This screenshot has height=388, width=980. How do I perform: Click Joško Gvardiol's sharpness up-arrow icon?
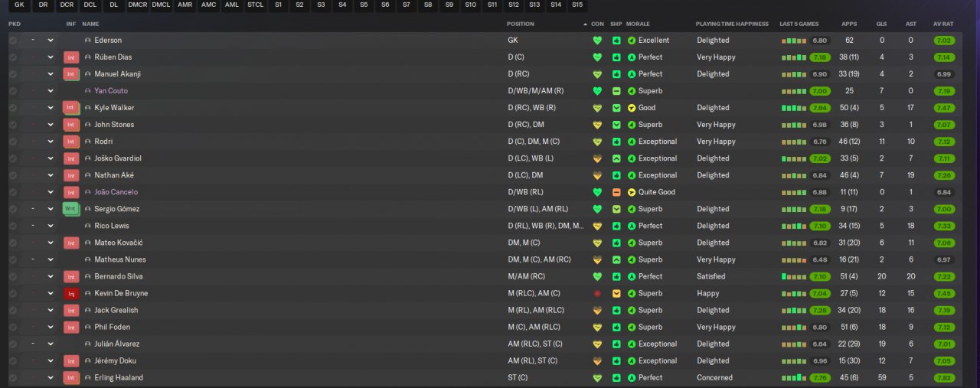click(x=616, y=158)
